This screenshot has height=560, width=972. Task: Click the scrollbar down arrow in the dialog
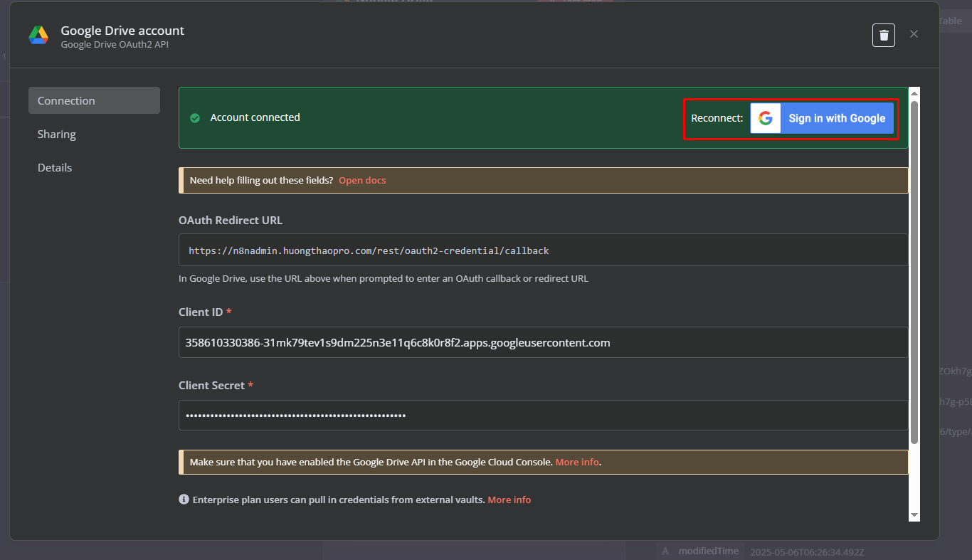[x=914, y=516]
